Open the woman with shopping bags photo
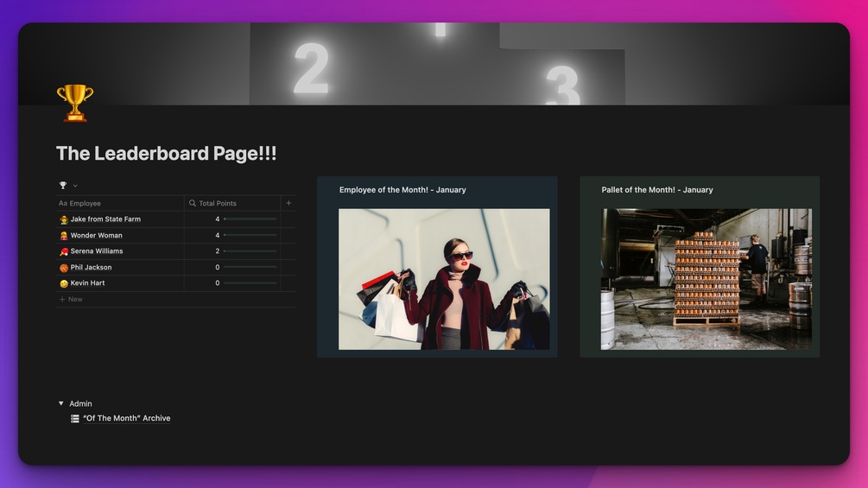The image size is (868, 488). (x=444, y=279)
